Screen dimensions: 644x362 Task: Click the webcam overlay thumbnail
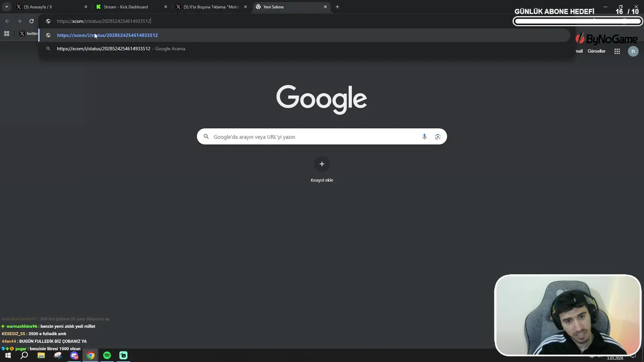click(x=568, y=315)
